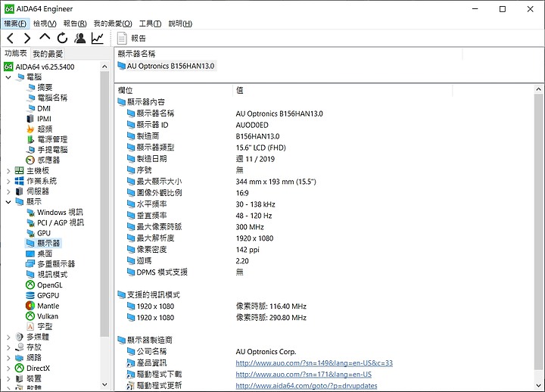Collapse the 電腦 computer tree node

[x=8, y=77]
